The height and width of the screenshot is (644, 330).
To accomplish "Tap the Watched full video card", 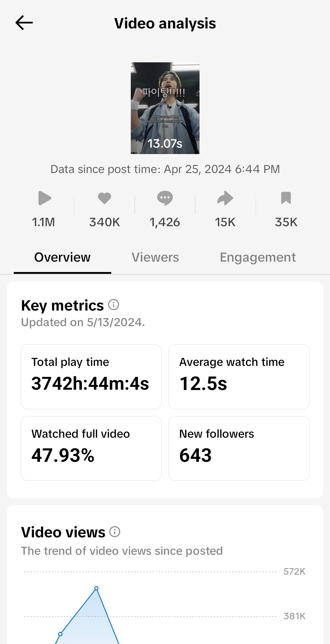I will (x=91, y=448).
